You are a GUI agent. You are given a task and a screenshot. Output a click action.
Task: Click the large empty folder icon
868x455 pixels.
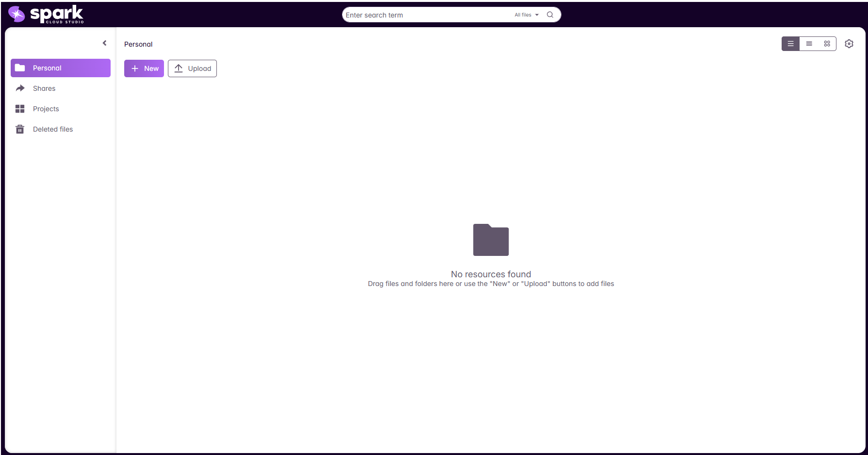click(491, 240)
